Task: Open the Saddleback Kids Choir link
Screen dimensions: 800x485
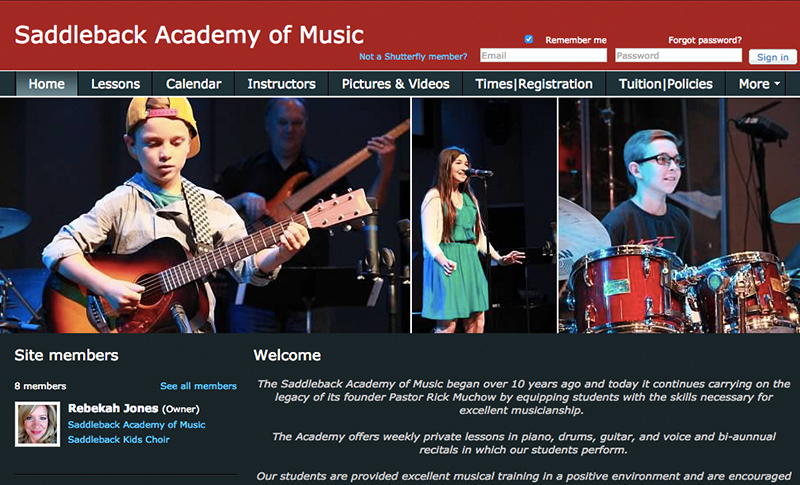Action: [x=118, y=439]
